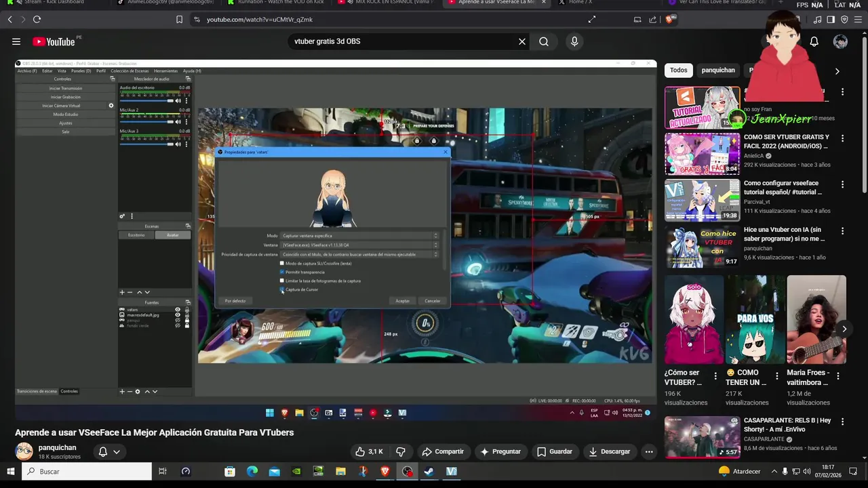Viewport: 868px width, 488px height.
Task: Click the Guardar button
Action: 554,451
